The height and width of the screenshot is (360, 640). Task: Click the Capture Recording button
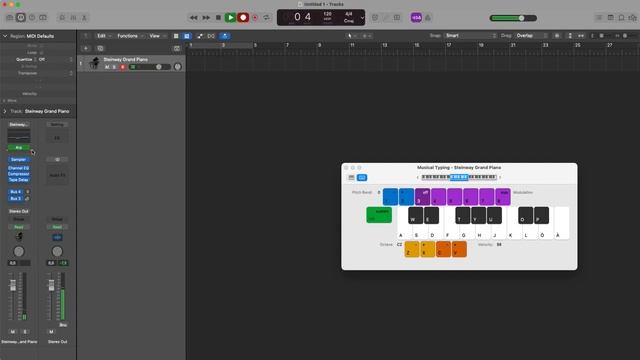pyautogui.click(x=255, y=18)
